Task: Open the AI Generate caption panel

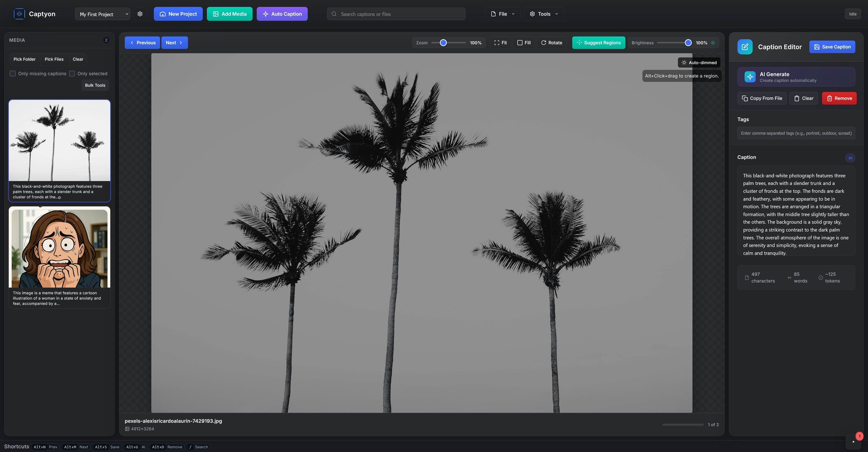Action: tap(796, 77)
